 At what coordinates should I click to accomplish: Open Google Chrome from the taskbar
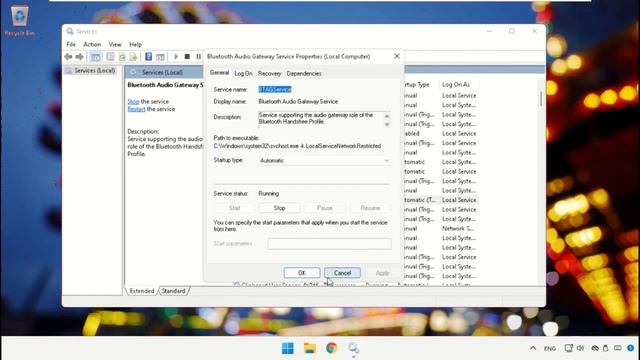coord(331,348)
